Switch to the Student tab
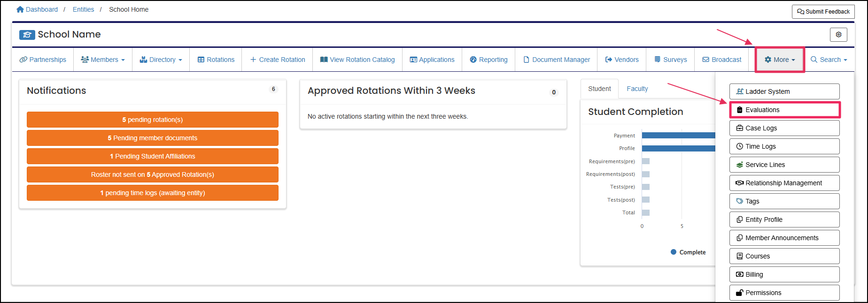868x303 pixels. point(600,89)
